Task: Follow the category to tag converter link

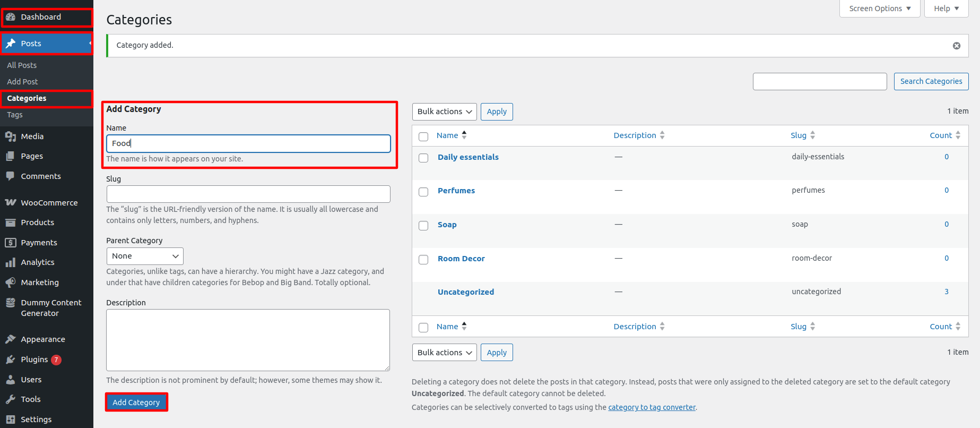Action: pyautogui.click(x=652, y=407)
